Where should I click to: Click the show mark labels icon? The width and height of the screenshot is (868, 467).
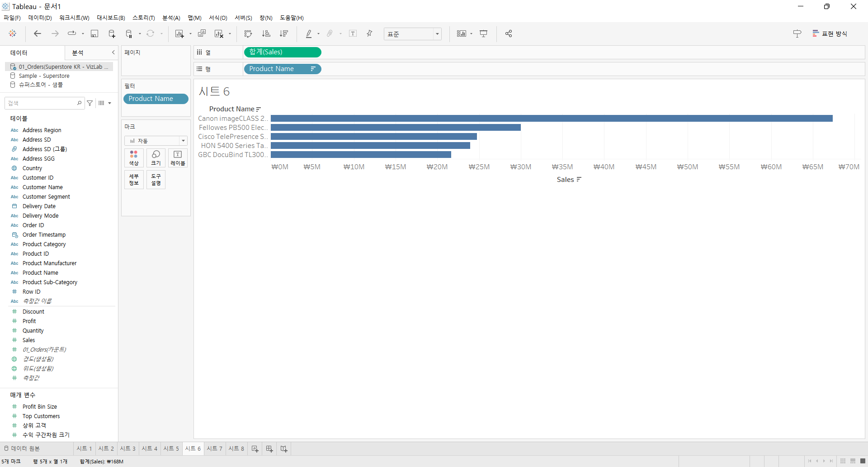[353, 33]
